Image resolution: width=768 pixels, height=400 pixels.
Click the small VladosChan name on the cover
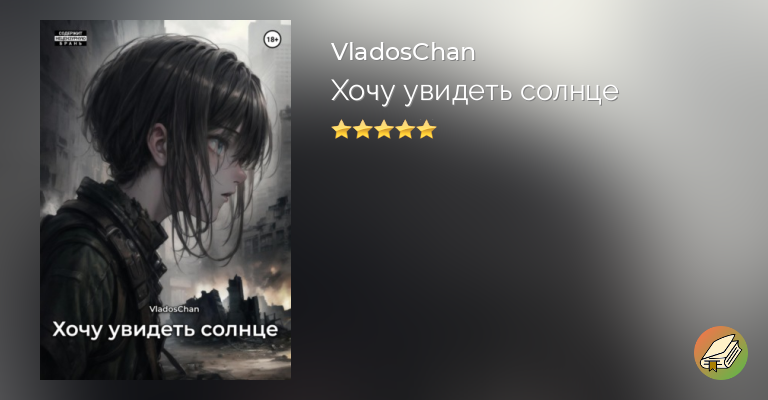174,309
